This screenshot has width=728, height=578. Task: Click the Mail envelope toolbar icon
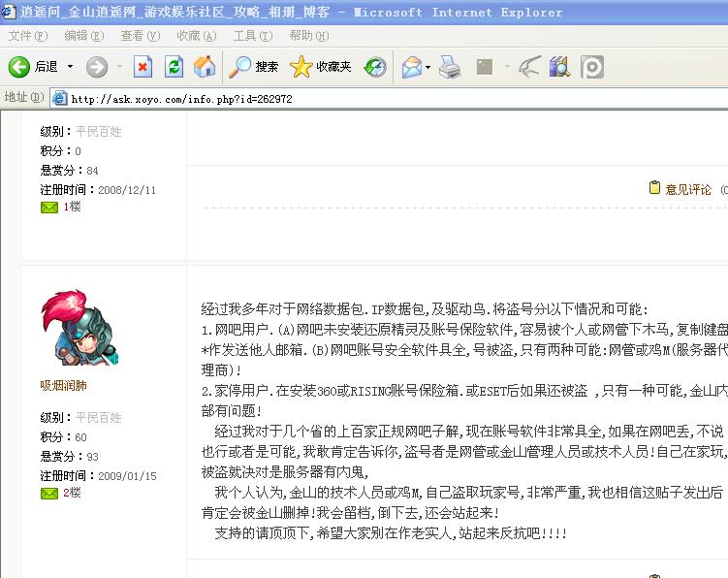tap(412, 67)
